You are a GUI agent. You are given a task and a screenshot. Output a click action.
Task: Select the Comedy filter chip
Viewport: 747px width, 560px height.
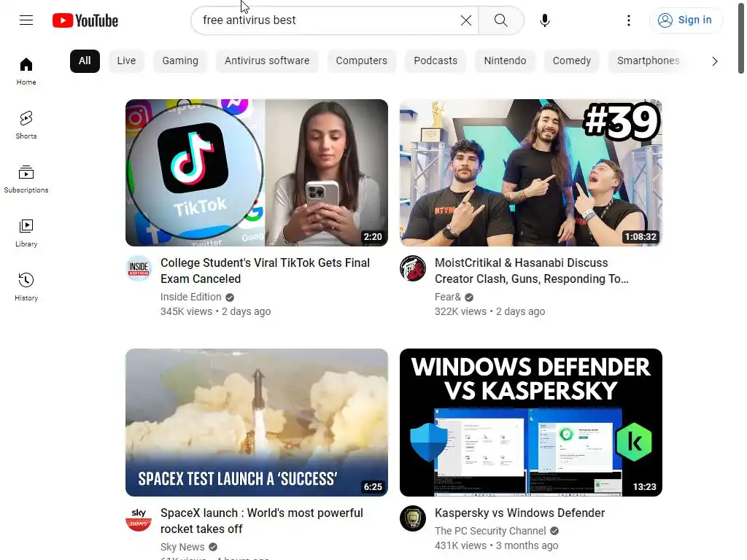[572, 61]
